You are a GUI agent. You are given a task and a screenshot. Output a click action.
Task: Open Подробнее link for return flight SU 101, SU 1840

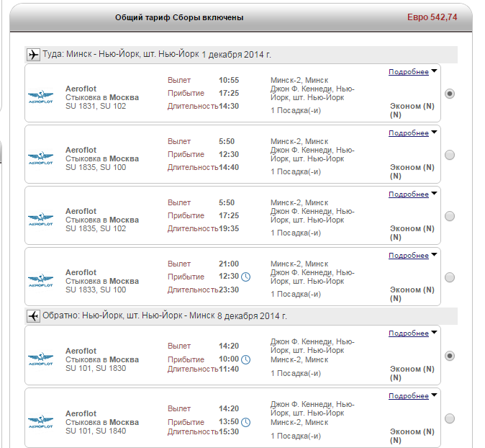(x=409, y=395)
